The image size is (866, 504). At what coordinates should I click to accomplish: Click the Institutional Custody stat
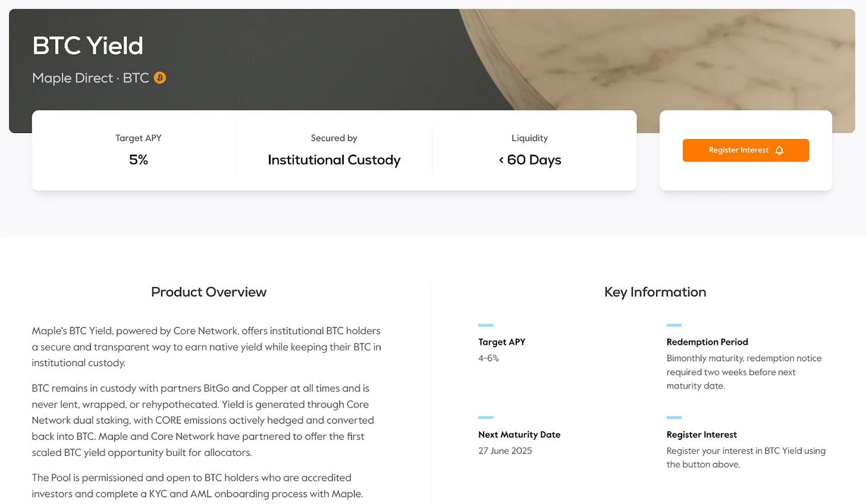[x=334, y=160]
